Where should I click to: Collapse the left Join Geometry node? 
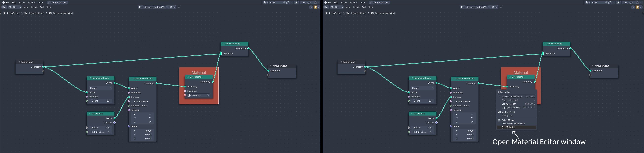224,44
